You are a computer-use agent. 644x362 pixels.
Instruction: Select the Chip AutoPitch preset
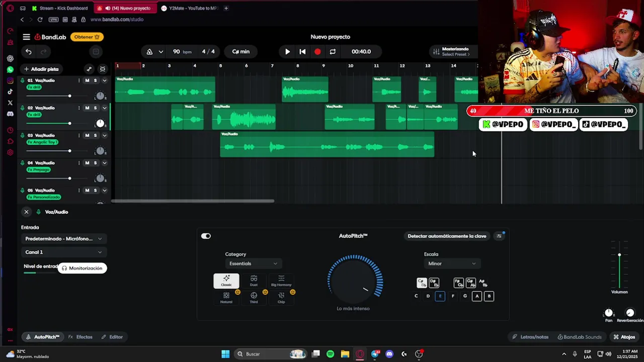click(281, 298)
